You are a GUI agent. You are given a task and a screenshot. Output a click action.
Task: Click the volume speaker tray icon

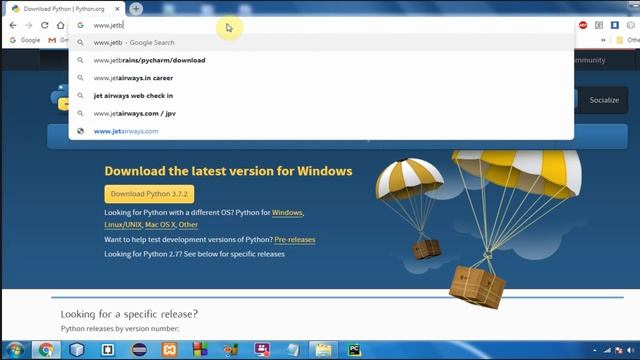point(631,350)
